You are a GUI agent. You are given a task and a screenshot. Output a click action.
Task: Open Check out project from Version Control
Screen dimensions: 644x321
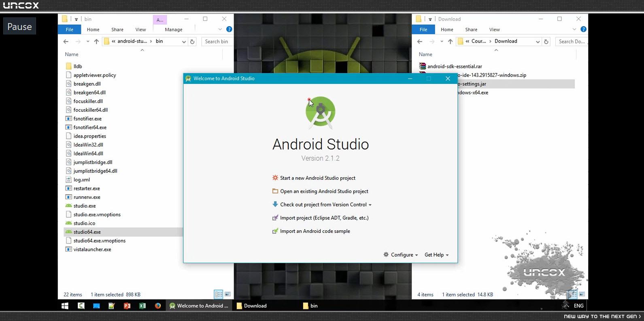tap(322, 204)
